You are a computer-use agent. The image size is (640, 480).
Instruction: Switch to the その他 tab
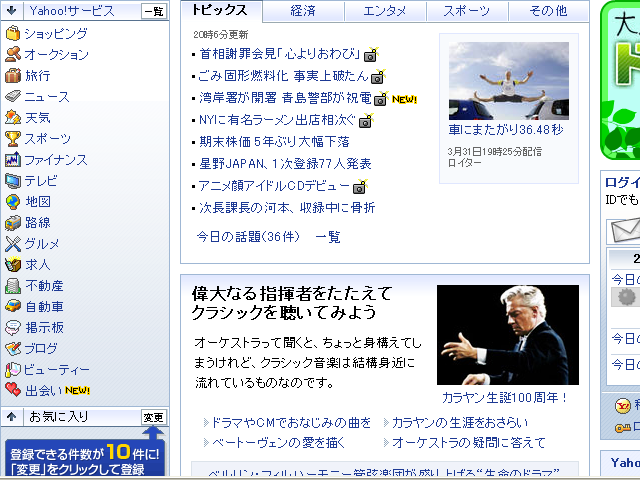(549, 11)
